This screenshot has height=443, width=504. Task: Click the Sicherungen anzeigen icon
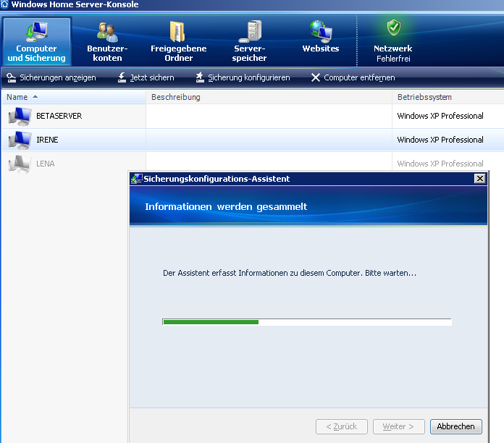click(12, 77)
